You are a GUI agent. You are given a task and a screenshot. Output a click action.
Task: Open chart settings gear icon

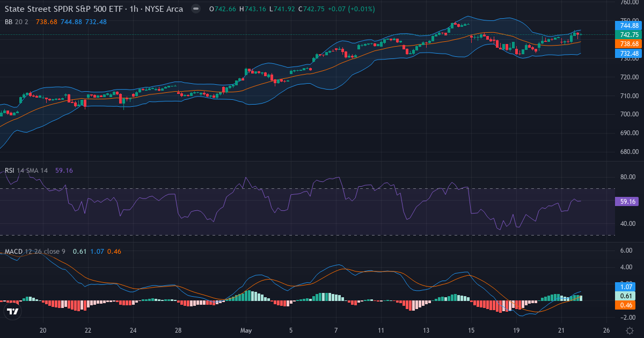[x=629, y=330]
